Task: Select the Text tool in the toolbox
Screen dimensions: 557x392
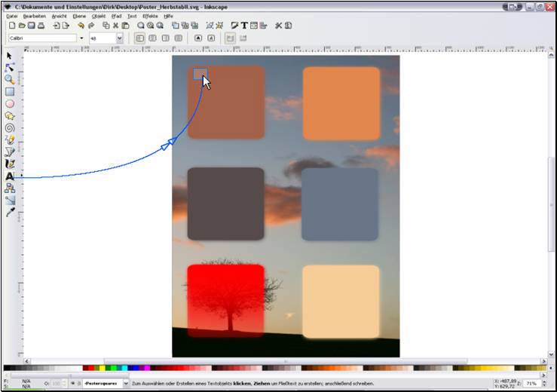Action: point(10,176)
